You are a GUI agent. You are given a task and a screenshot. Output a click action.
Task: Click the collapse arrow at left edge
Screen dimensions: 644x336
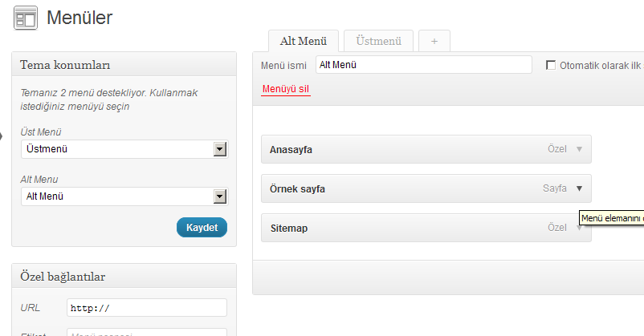point(2,136)
